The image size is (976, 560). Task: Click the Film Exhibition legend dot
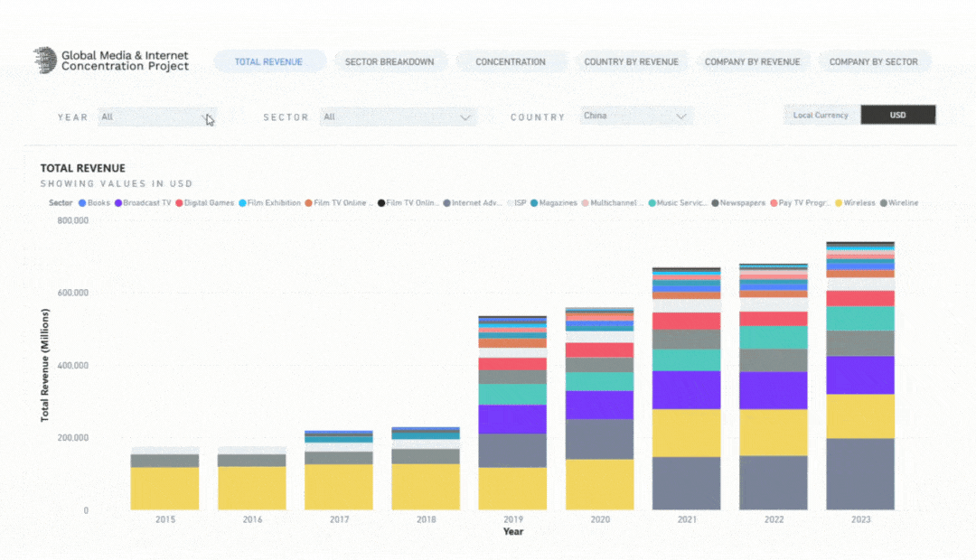tap(241, 203)
